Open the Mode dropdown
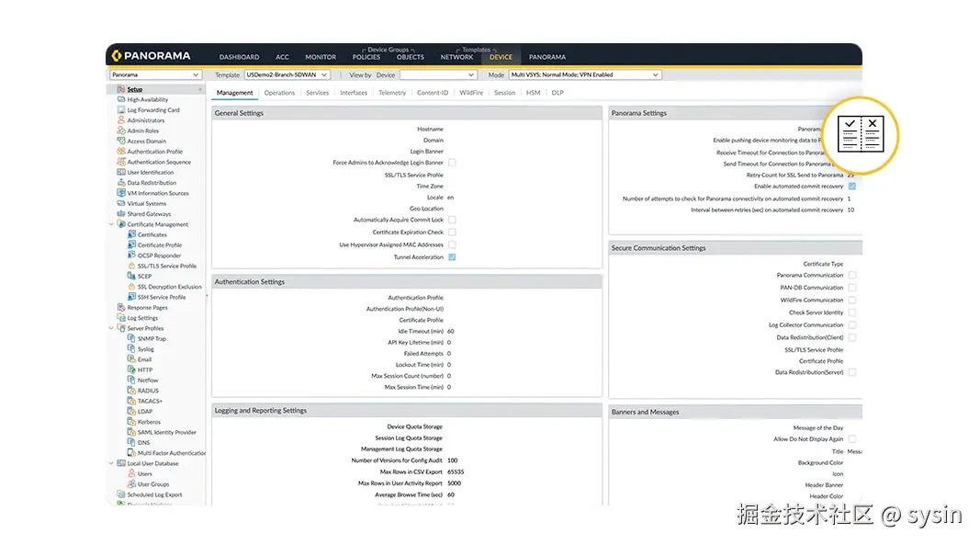980x545 pixels. click(x=585, y=74)
